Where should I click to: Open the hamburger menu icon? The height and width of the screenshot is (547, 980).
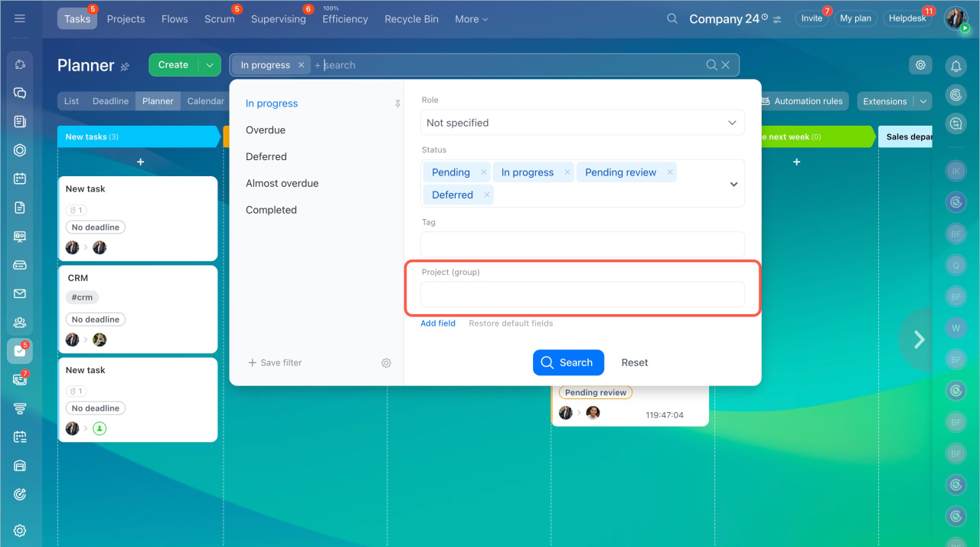[20, 18]
